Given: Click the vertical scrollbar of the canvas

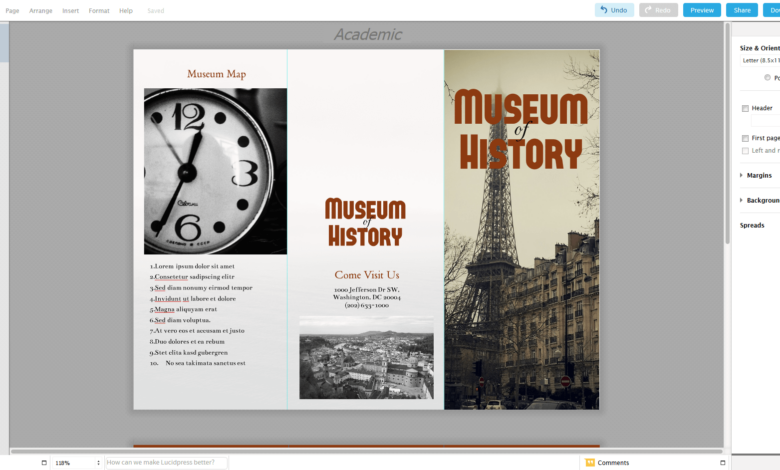Looking at the screenshot, I should (x=727, y=134).
